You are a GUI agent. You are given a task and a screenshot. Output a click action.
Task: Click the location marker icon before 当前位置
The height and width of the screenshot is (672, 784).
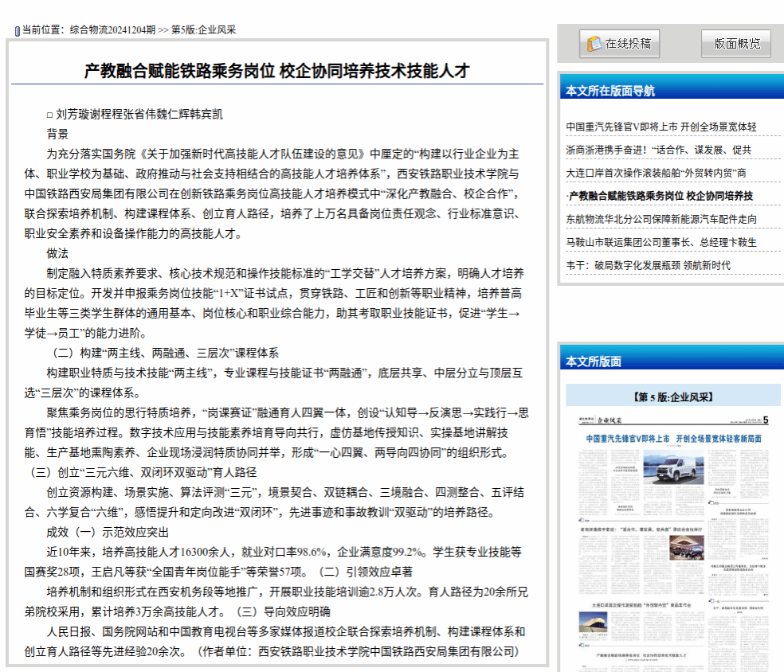pos(17,30)
